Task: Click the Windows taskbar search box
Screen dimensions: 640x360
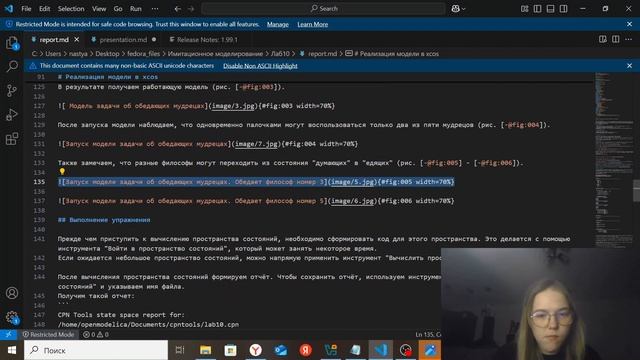Action: 96,350
